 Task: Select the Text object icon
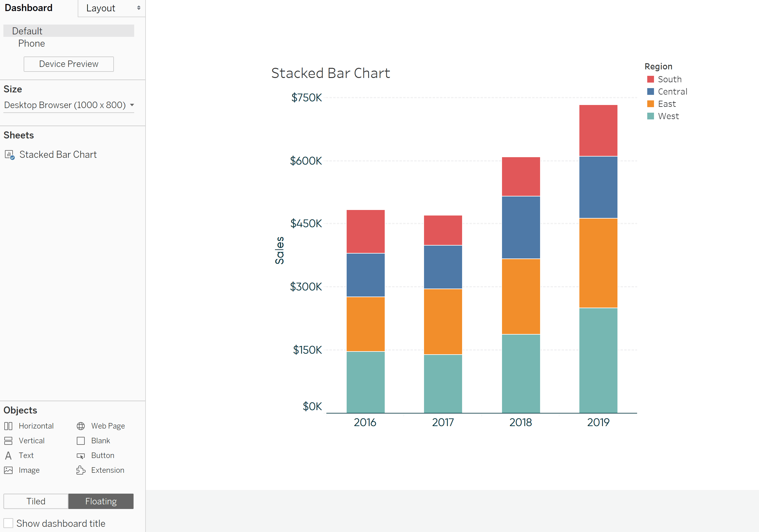8,456
